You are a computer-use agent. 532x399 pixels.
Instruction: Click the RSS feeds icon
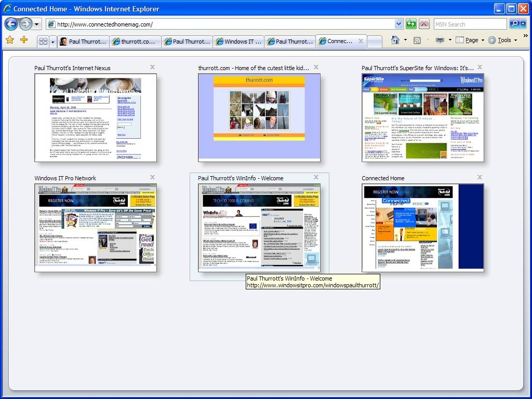tap(417, 40)
